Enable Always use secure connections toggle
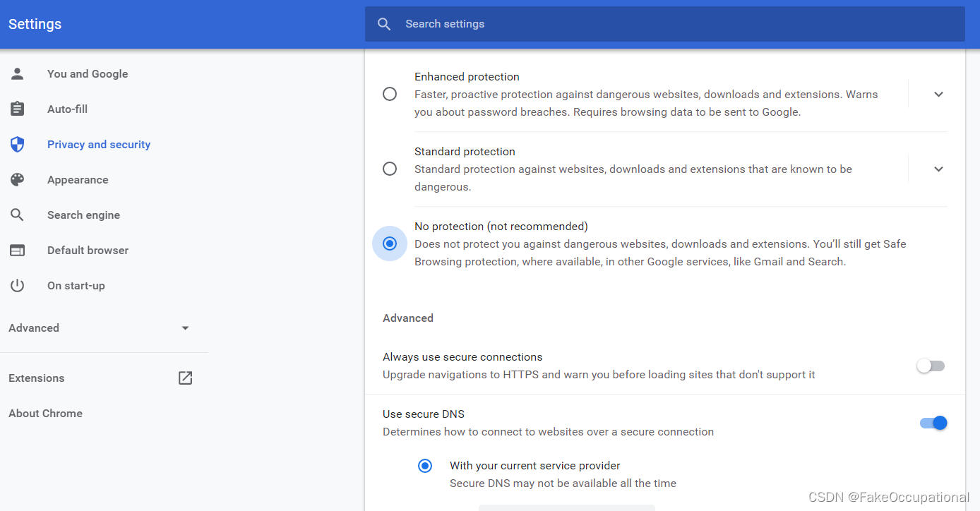The height and width of the screenshot is (511, 980). [x=931, y=366]
